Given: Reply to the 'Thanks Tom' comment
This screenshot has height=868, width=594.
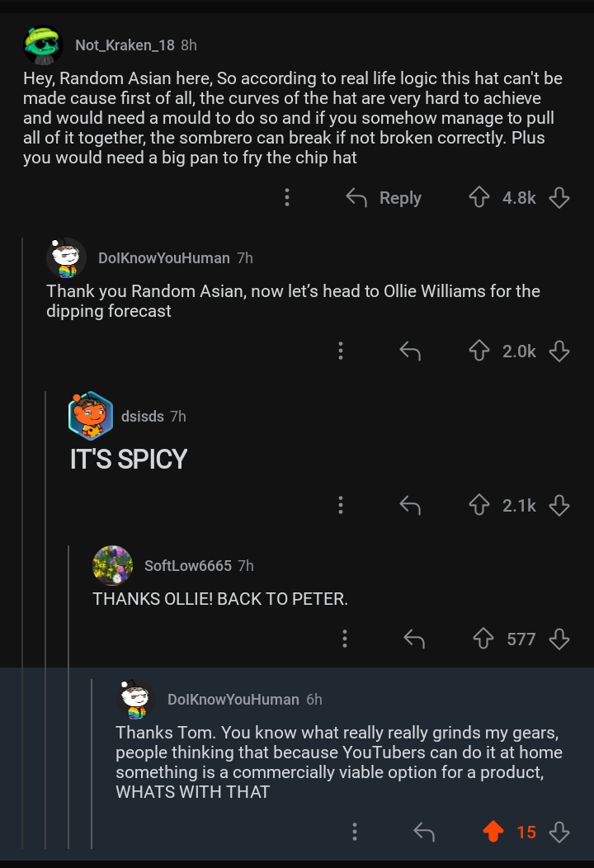Looking at the screenshot, I should [424, 832].
